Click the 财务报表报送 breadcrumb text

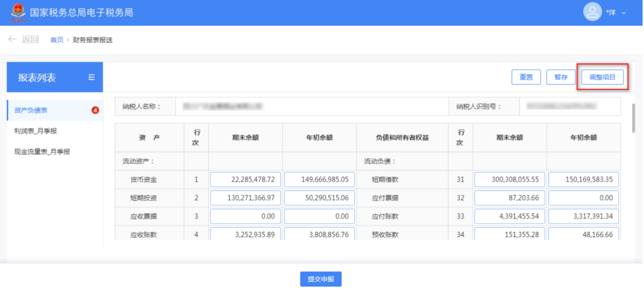(93, 40)
